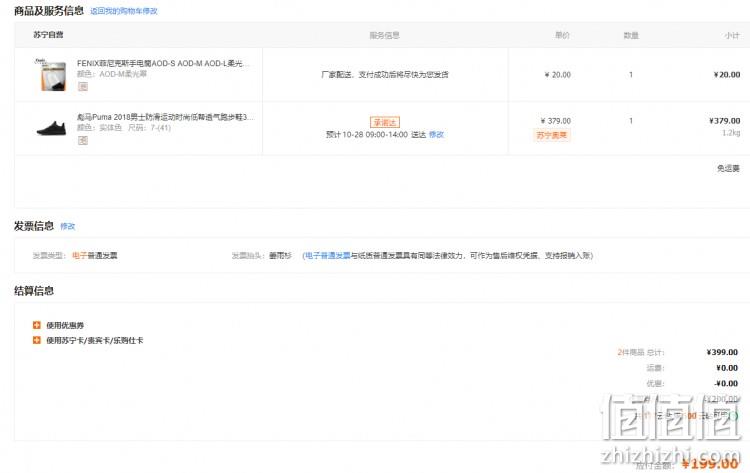Select the 颜色: 实体色 尺码: 7-(41) attribute text
Image resolution: width=750 pixels, height=473 pixels.
(x=124, y=128)
